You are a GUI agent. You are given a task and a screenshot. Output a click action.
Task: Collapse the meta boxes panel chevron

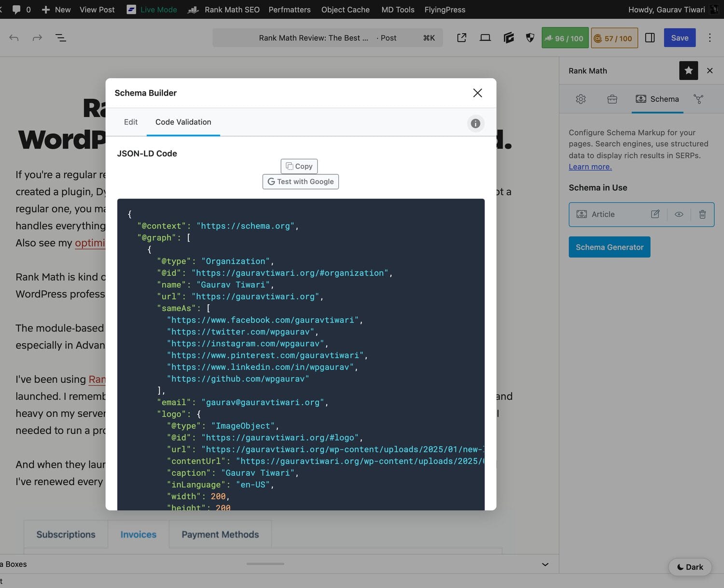click(545, 564)
